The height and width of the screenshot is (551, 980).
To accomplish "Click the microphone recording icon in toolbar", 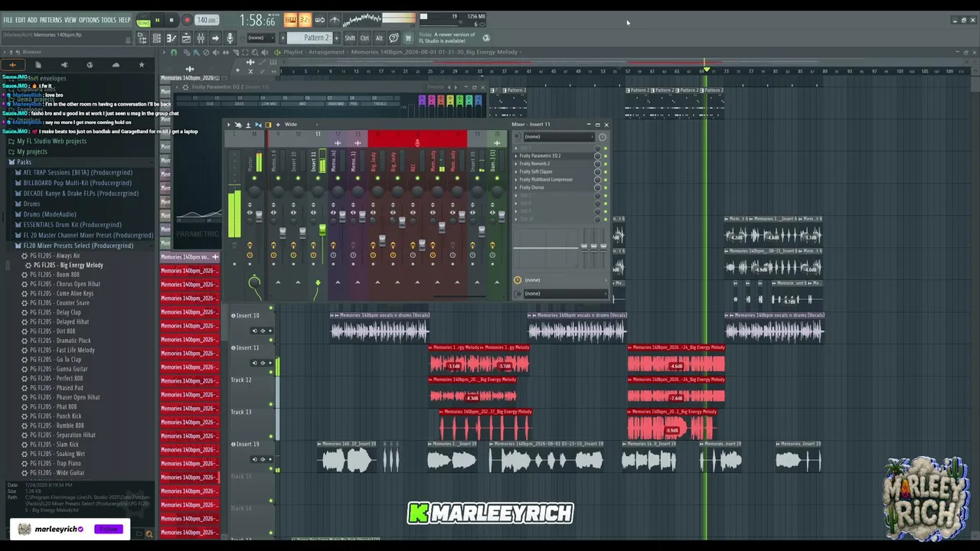I will [x=230, y=38].
